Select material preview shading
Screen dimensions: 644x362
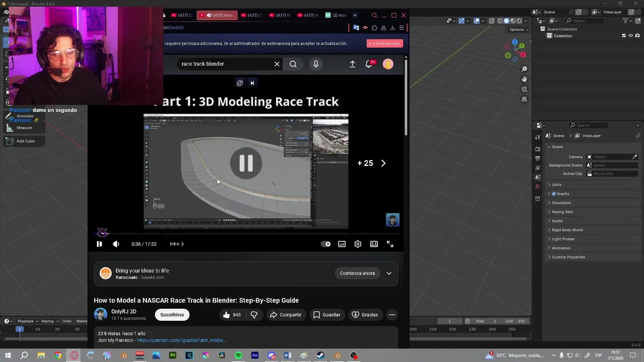(x=513, y=21)
